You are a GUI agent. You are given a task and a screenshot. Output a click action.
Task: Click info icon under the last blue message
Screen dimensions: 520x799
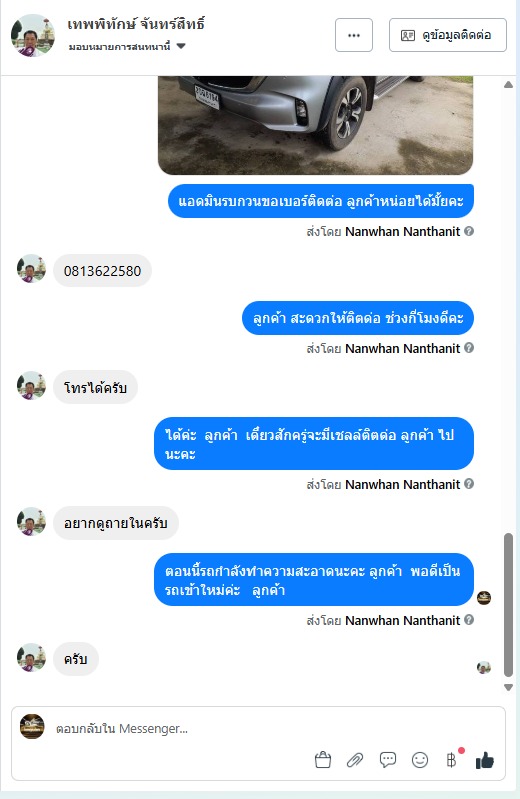[469, 620]
